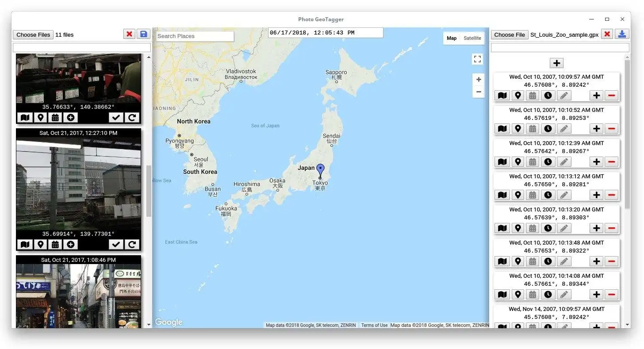Click the waypoint coordinates 46.57619°, 8.89253°
Screen dimensions: 644x349
[557, 118]
